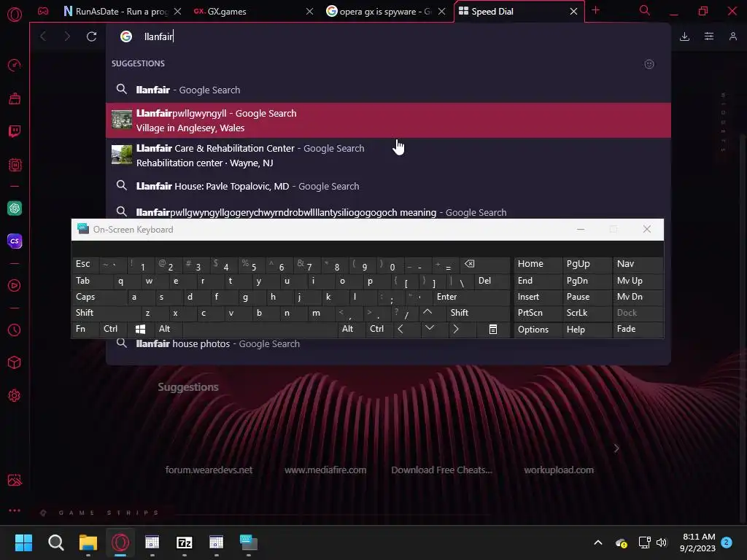Open the Downloads icon in toolbar

[x=684, y=36]
